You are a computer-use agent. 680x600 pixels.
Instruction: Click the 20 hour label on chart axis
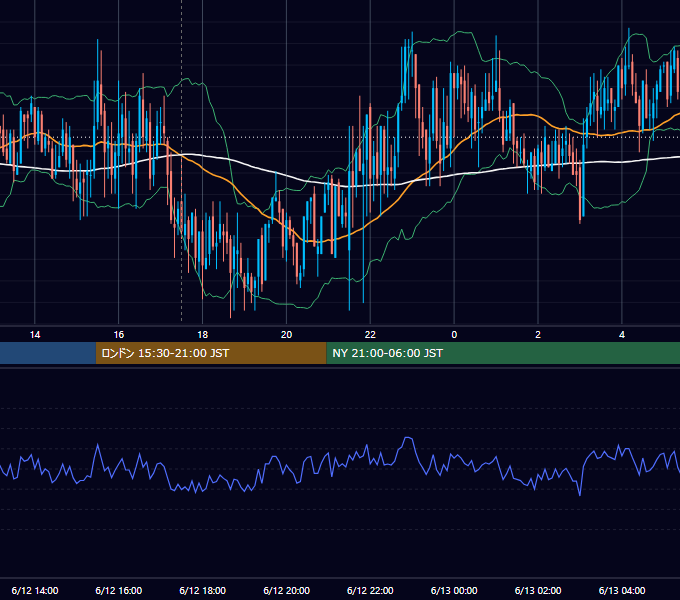(x=286, y=335)
